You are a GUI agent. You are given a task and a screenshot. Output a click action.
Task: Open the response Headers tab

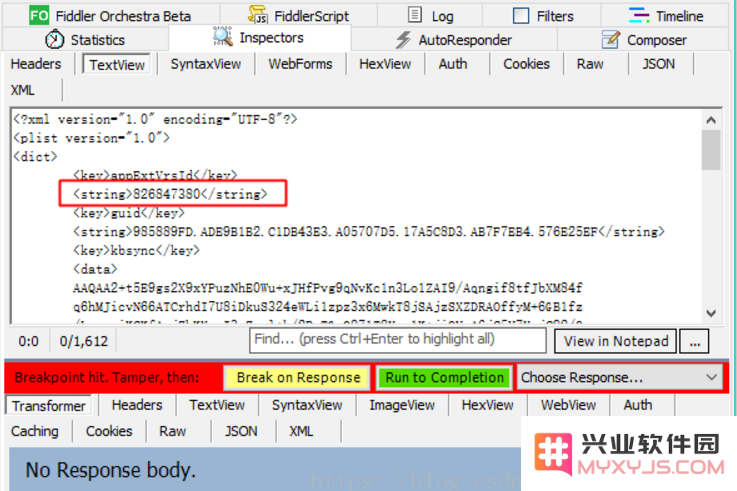[137, 405]
